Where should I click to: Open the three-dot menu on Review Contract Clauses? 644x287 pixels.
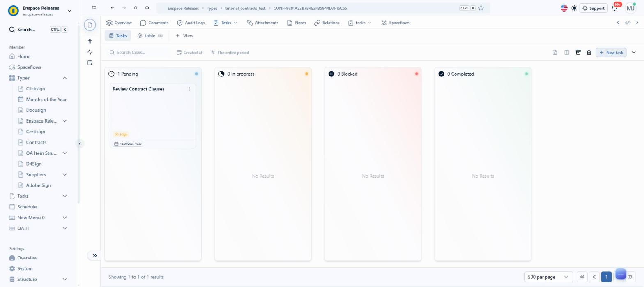[189, 89]
